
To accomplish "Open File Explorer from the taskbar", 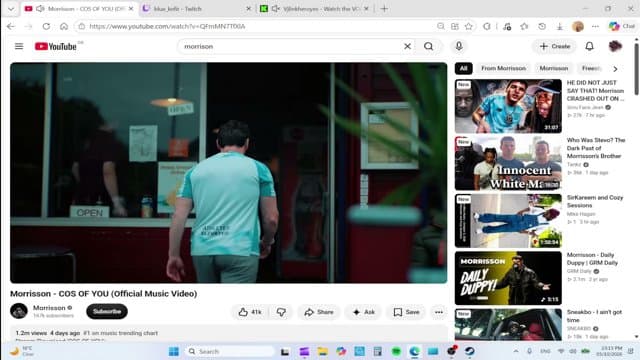I will pos(322,351).
